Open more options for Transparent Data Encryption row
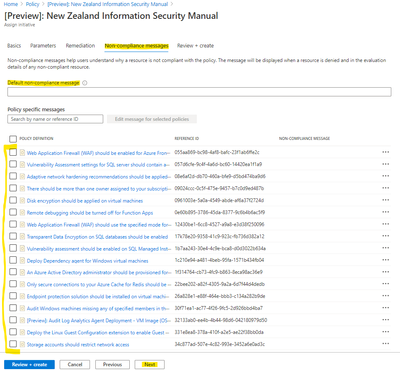 (x=386, y=236)
